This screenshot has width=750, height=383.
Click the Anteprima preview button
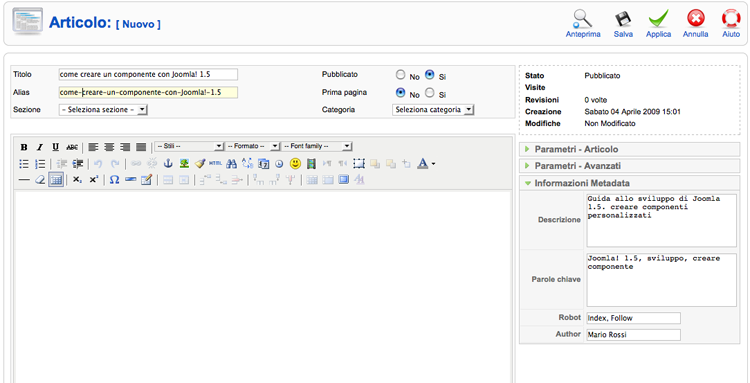pyautogui.click(x=583, y=24)
